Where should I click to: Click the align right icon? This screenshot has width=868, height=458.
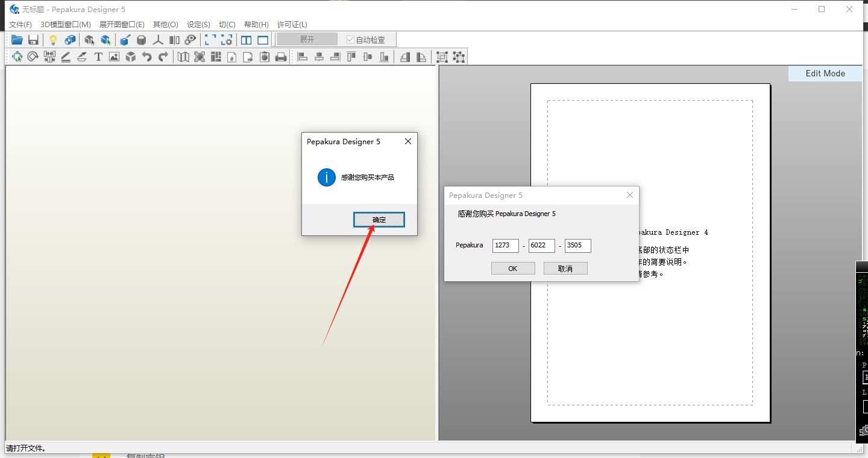coord(335,57)
